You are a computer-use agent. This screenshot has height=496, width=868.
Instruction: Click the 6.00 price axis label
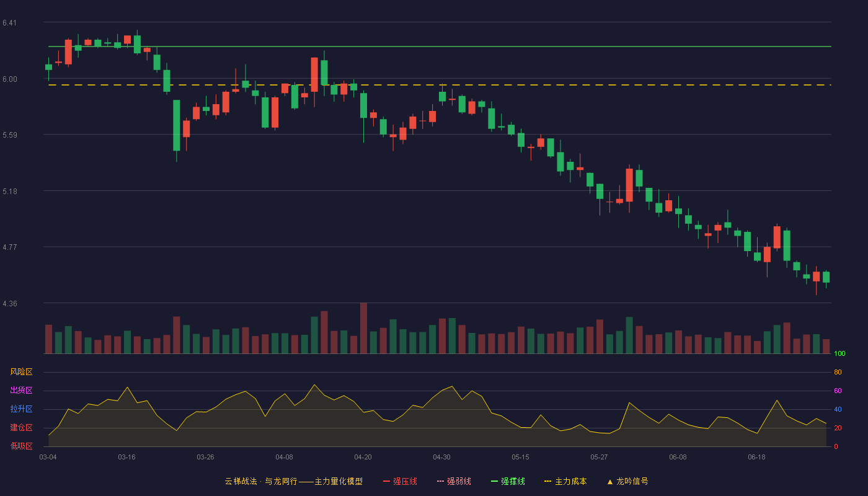9,79
